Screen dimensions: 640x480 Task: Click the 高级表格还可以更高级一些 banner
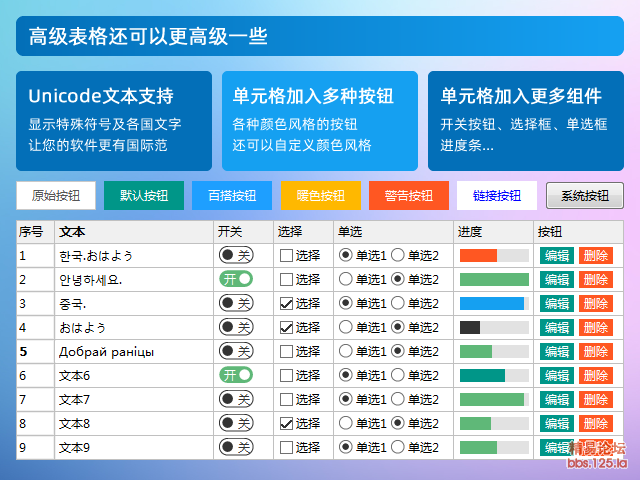pos(320,36)
